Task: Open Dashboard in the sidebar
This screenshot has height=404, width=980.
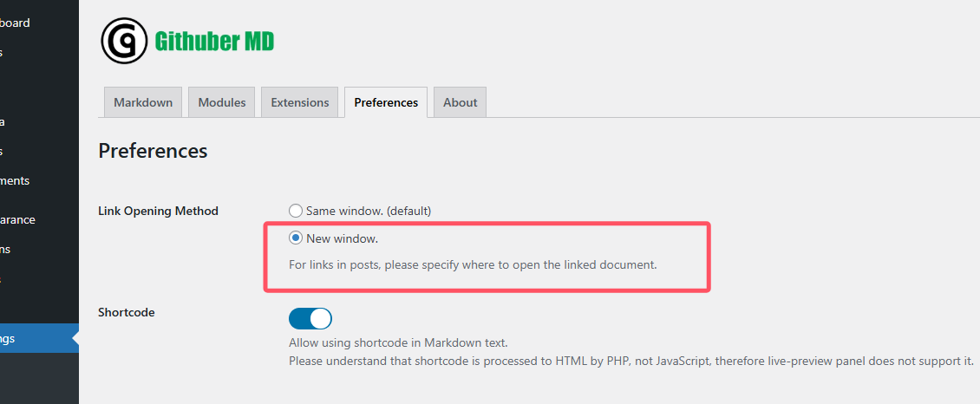Action: click(16, 23)
